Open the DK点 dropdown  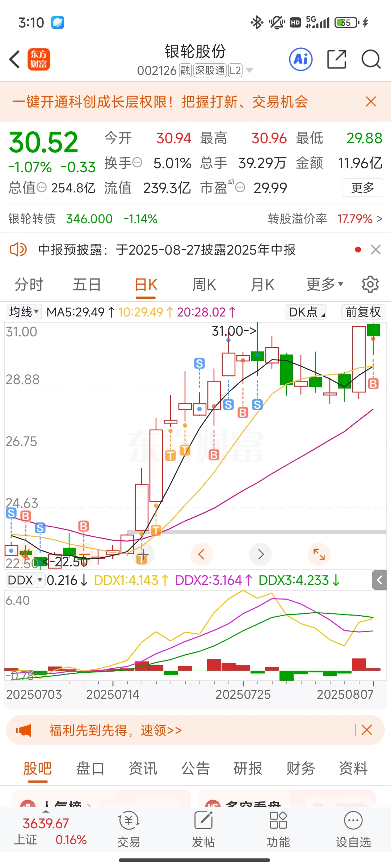coord(306,312)
